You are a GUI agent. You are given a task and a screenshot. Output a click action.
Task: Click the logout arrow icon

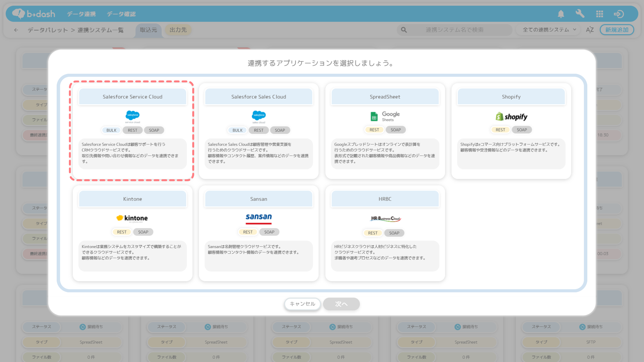[619, 14]
